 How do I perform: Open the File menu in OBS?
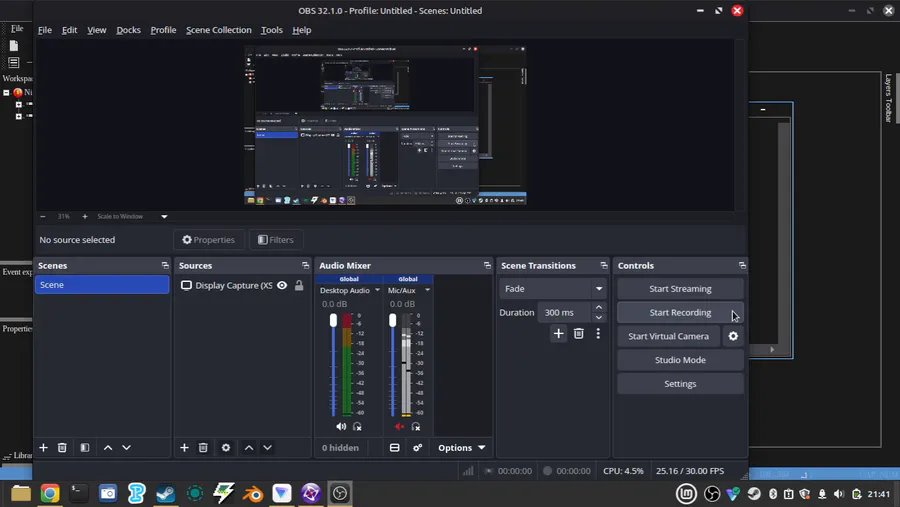[x=45, y=30]
